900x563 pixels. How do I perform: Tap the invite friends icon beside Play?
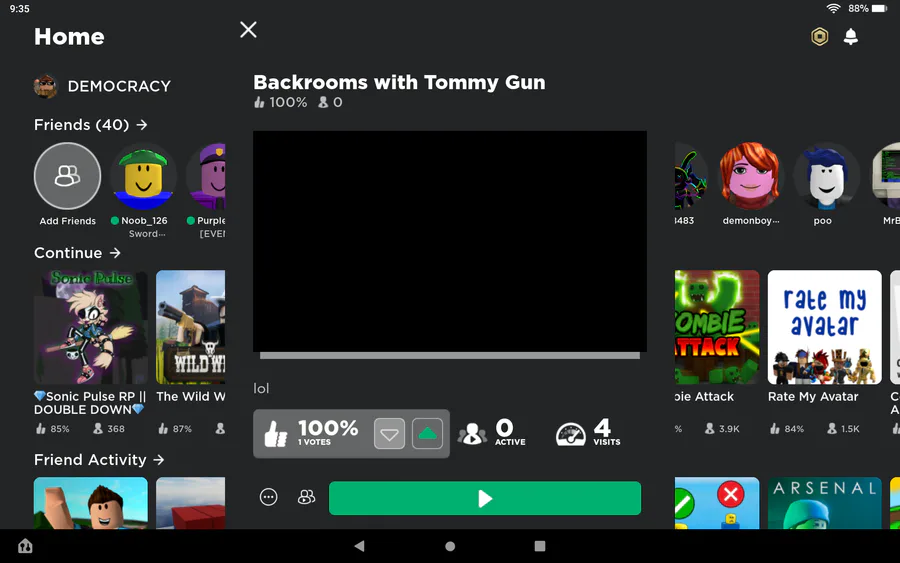307,497
